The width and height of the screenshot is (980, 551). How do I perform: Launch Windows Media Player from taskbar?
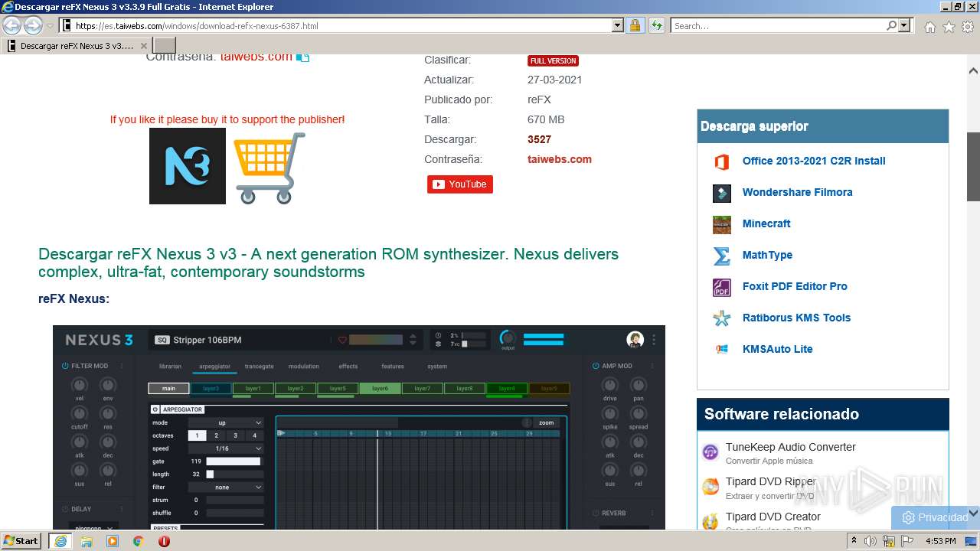113,541
